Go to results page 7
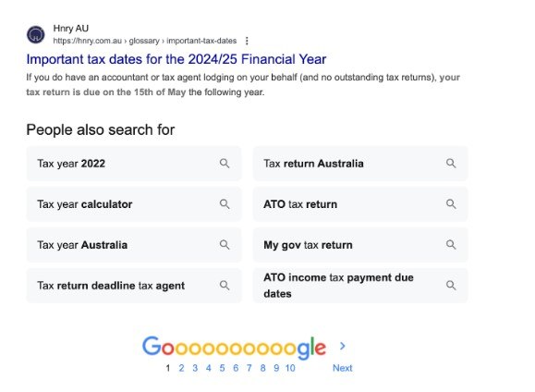 coord(249,368)
